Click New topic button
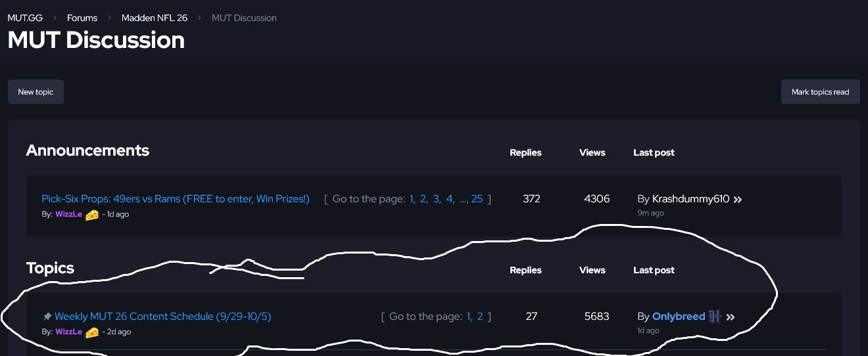This screenshot has width=868, height=356. (36, 92)
